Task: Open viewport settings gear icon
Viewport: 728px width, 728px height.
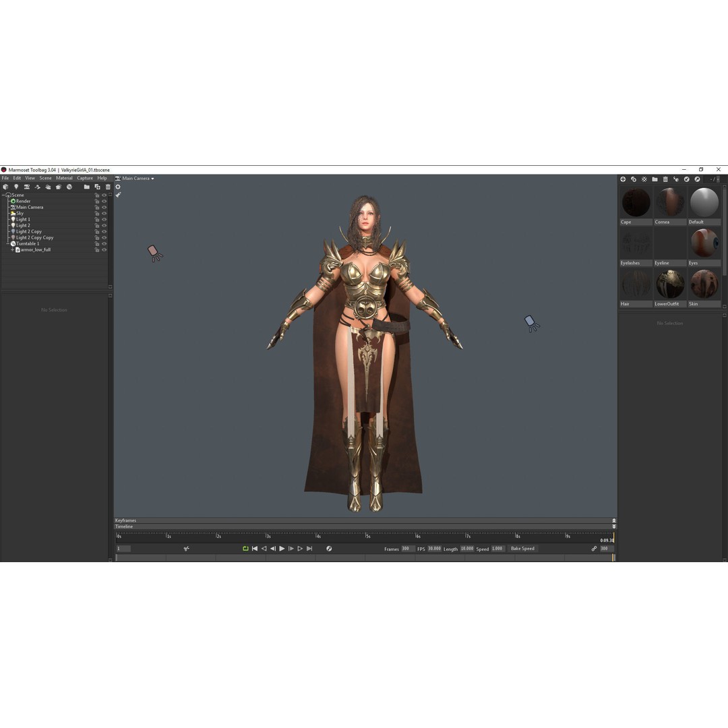Action: pyautogui.click(x=118, y=187)
